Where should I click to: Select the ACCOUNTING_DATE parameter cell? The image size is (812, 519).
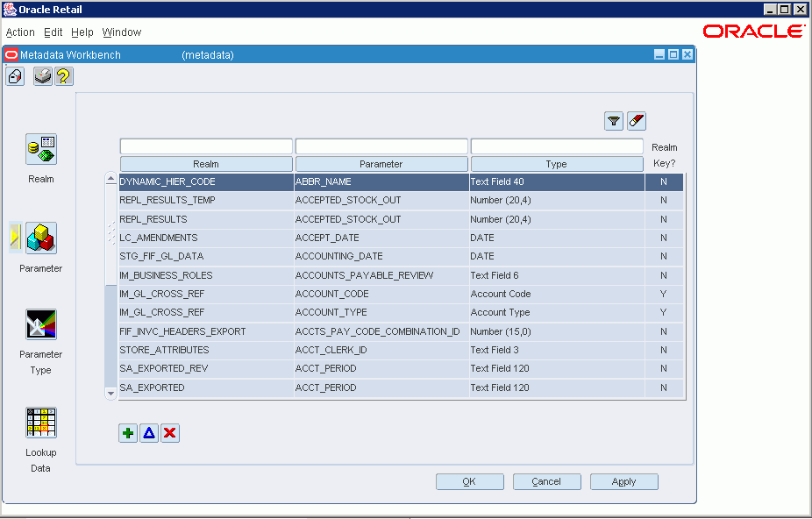(381, 256)
